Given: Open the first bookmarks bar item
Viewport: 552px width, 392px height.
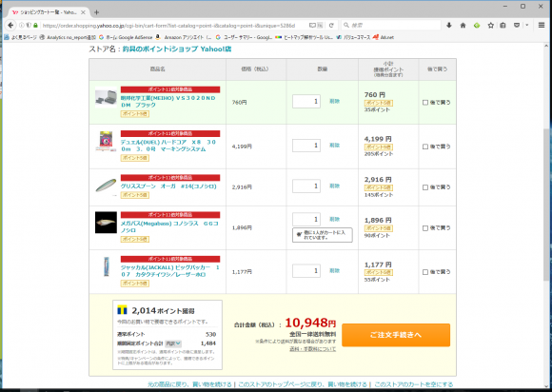Looking at the screenshot, I should click(x=20, y=37).
